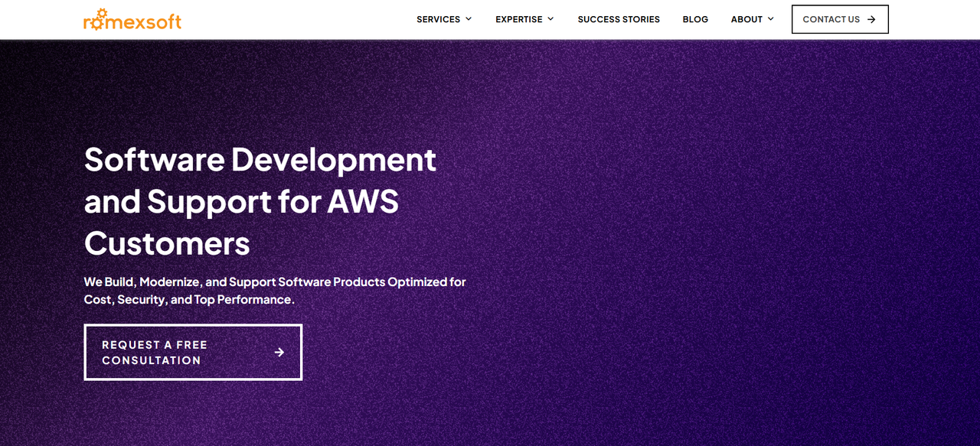Request a free consultation button
The image size is (980, 446).
pos(193,352)
